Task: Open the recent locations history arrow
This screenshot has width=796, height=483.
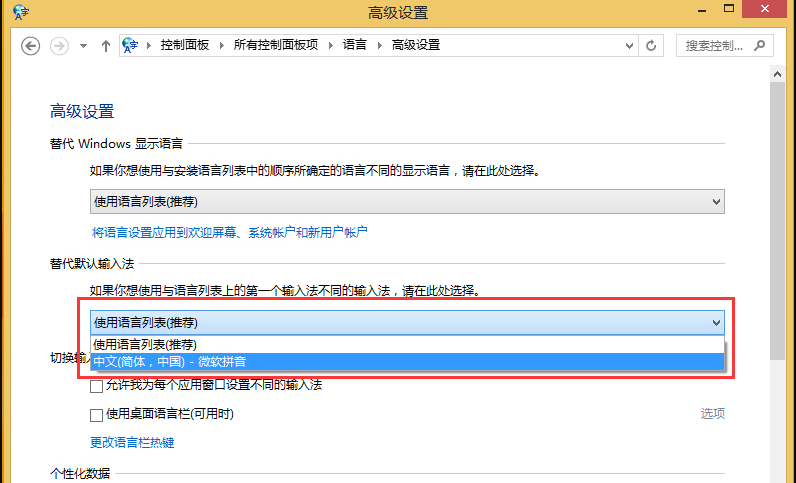Action: coord(83,46)
